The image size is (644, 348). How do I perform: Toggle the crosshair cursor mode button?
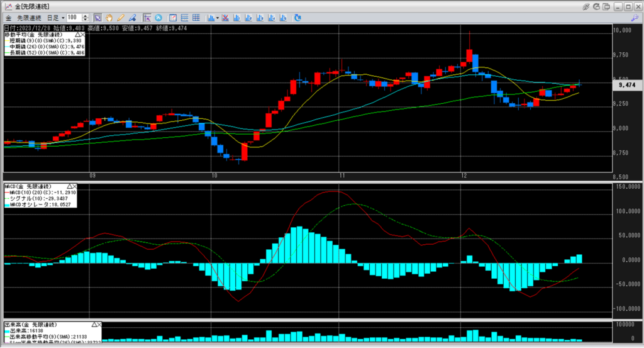(x=147, y=18)
